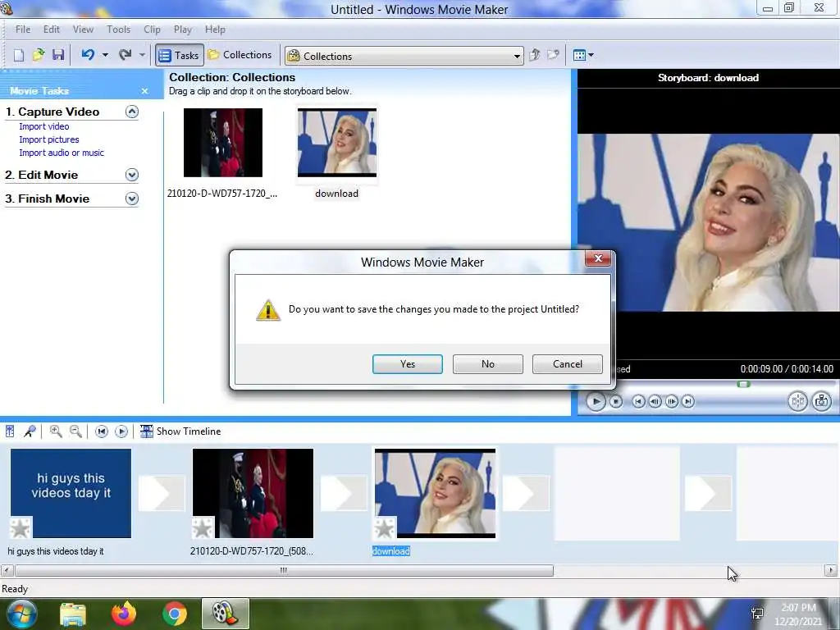
Task: Open the Edit menu
Action: click(x=52, y=30)
